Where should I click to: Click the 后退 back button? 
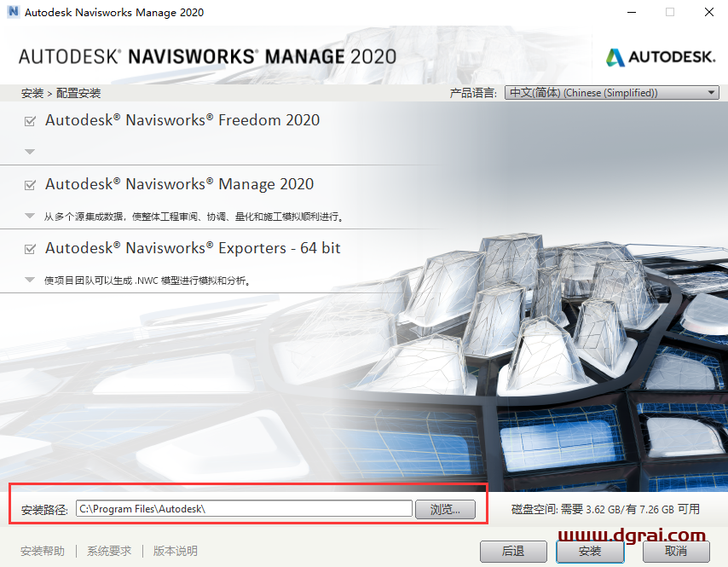pos(513,551)
